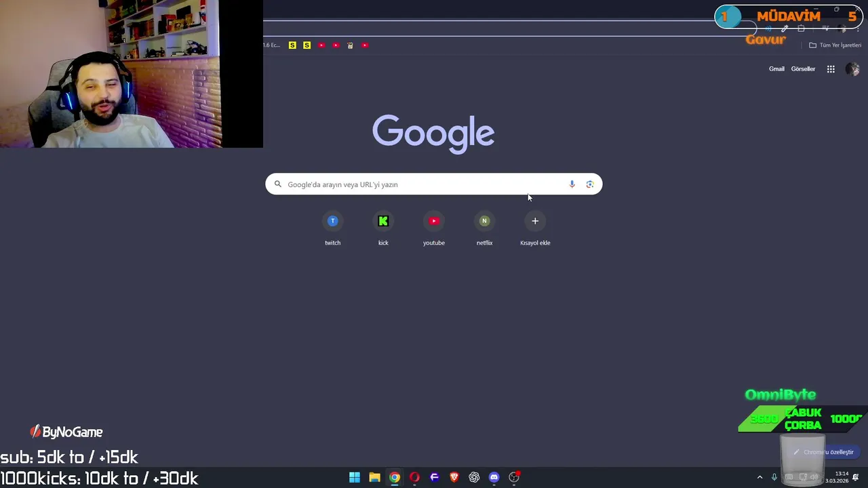Open File Explorer from the taskbar
868x488 pixels.
pos(374,477)
